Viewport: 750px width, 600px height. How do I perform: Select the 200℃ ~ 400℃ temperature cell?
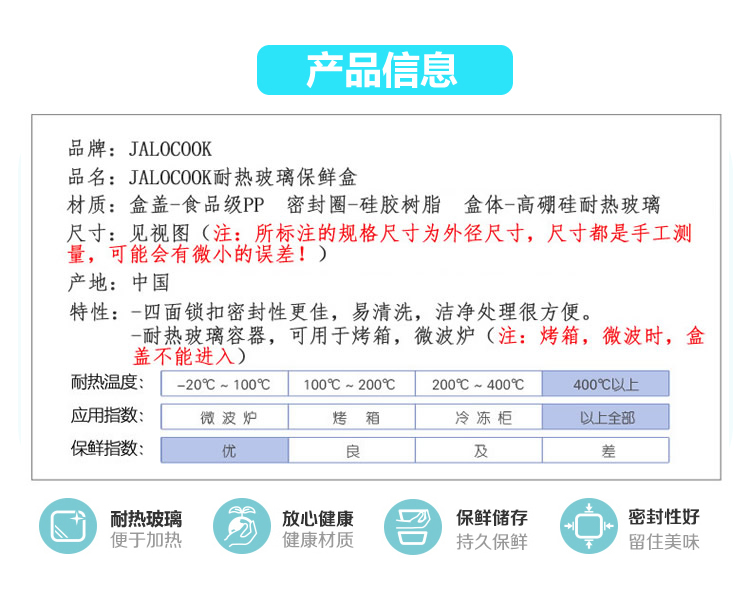(478, 384)
